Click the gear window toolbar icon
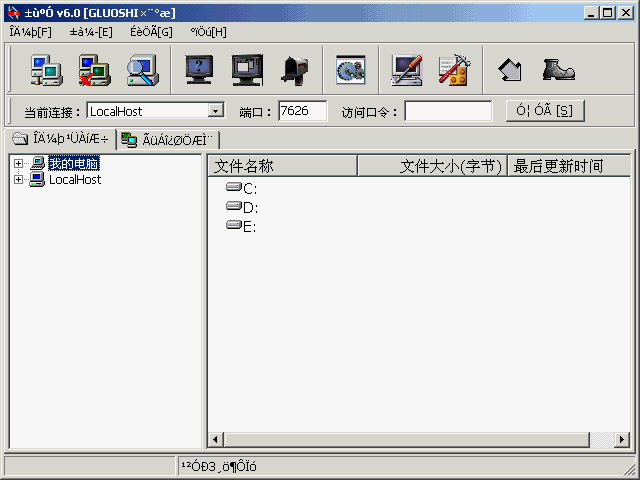Screen dimensions: 640x480 tap(350, 70)
